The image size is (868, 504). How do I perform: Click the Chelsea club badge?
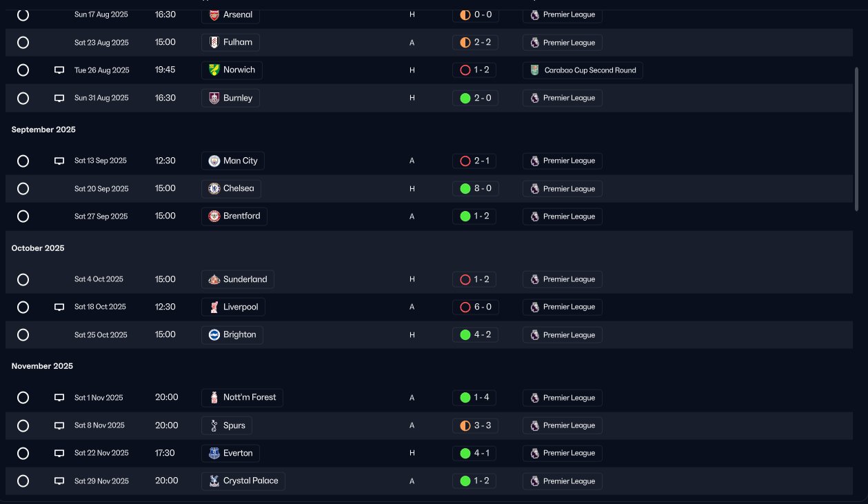[x=214, y=188]
